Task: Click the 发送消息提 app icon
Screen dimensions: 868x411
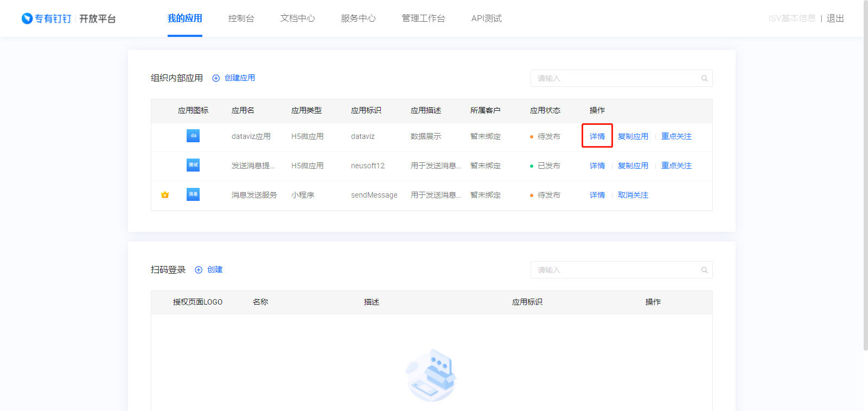Action: click(193, 165)
